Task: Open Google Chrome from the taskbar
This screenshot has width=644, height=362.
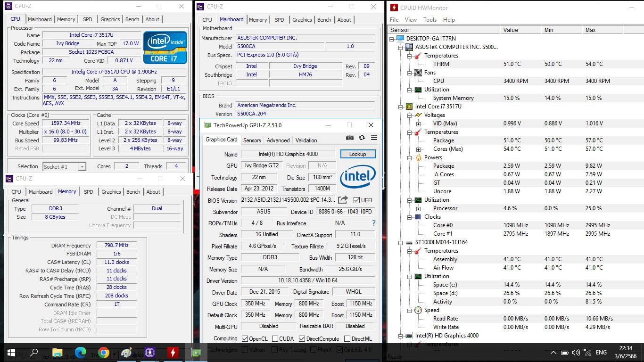Action: pyautogui.click(x=104, y=353)
